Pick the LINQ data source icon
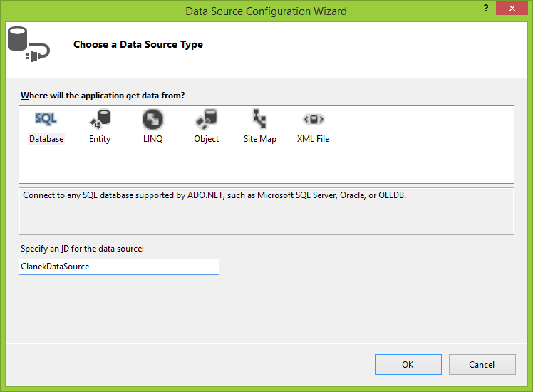 (x=152, y=119)
